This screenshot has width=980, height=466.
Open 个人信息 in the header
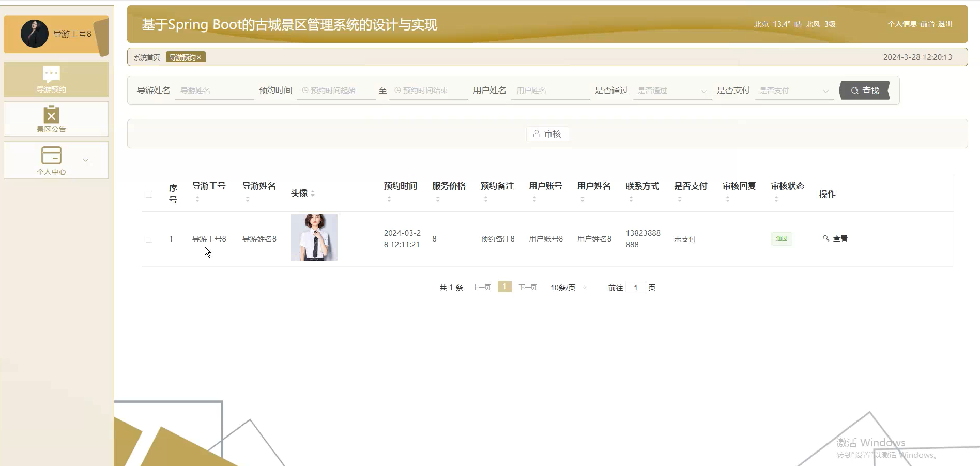[902, 24]
